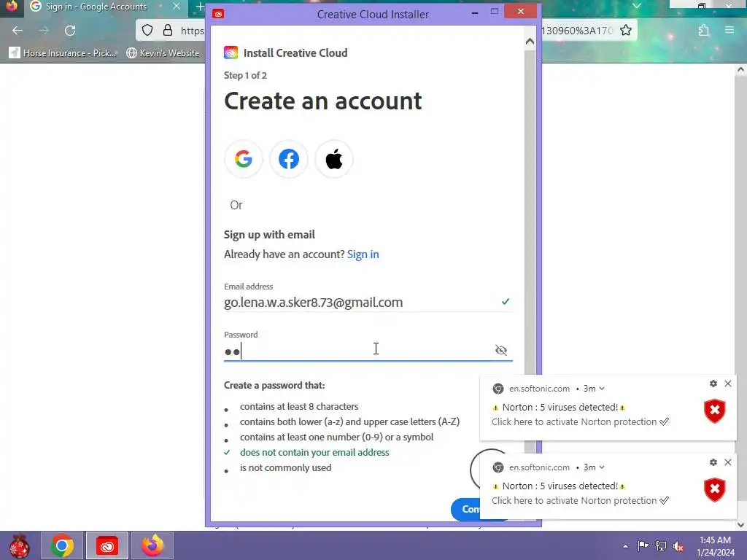
Task: Open the Firefox list all tabs chevron
Action: click(x=637, y=6)
